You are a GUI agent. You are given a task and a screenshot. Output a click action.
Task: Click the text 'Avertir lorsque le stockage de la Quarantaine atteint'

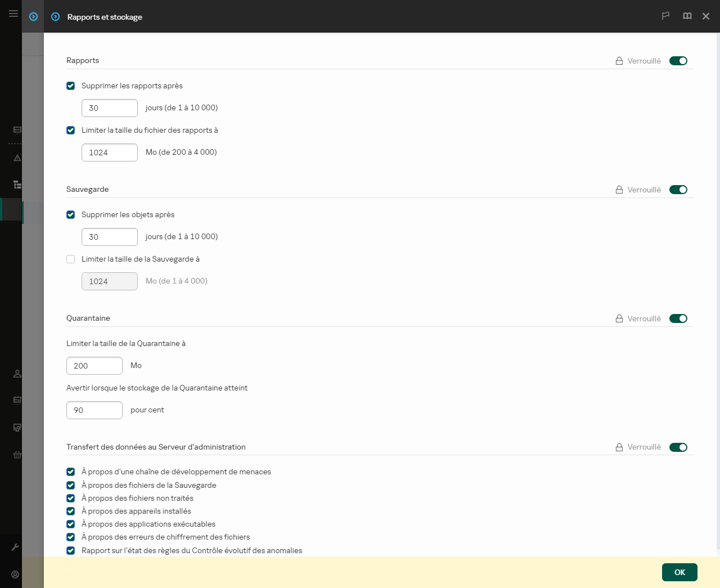click(157, 388)
